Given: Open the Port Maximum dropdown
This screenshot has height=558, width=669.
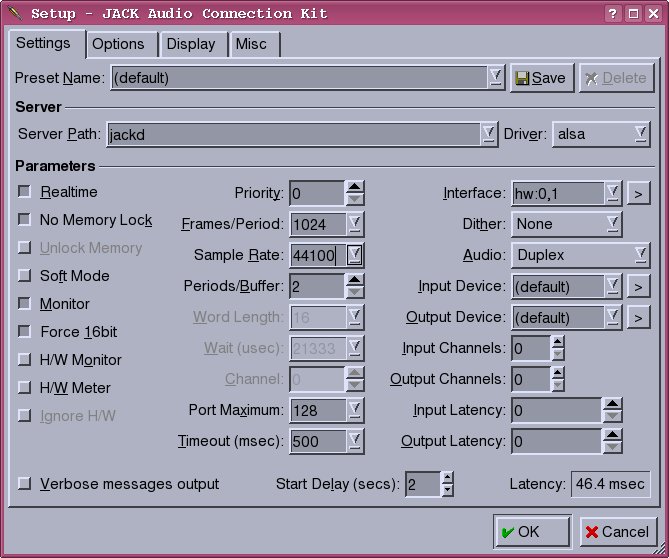Looking at the screenshot, I should pyautogui.click(x=354, y=410).
